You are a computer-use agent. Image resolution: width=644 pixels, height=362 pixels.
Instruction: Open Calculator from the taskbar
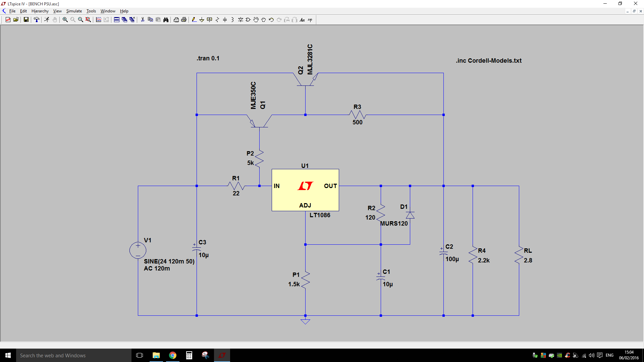pos(189,355)
